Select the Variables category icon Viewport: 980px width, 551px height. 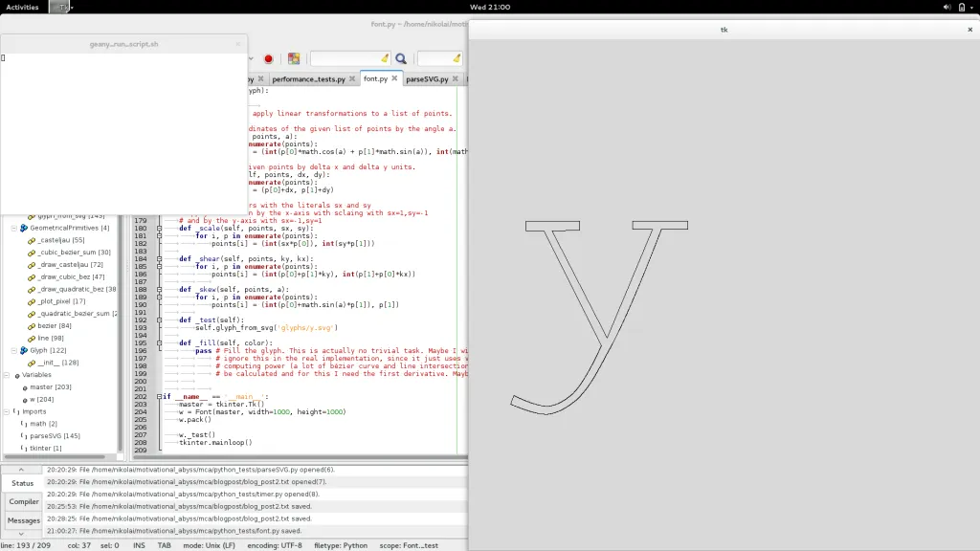click(17, 375)
